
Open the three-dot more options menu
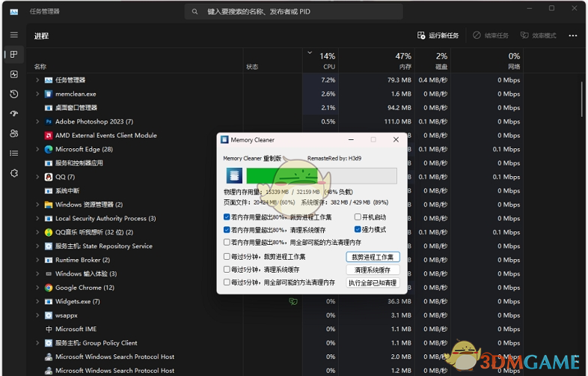point(572,35)
